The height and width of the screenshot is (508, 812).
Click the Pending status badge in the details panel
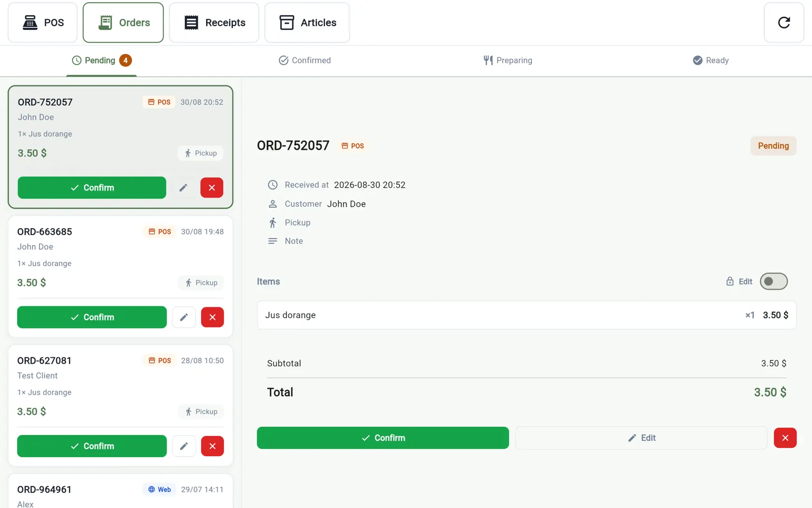773,146
